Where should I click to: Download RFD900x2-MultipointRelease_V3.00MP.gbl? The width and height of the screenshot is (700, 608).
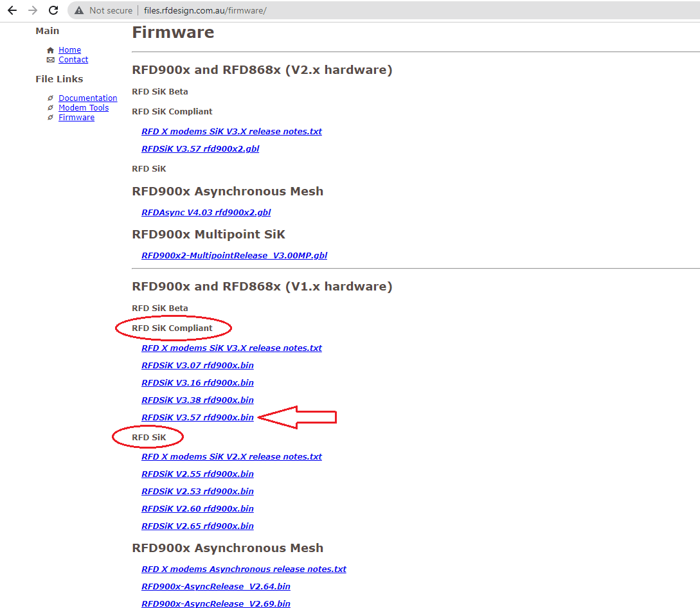click(234, 256)
